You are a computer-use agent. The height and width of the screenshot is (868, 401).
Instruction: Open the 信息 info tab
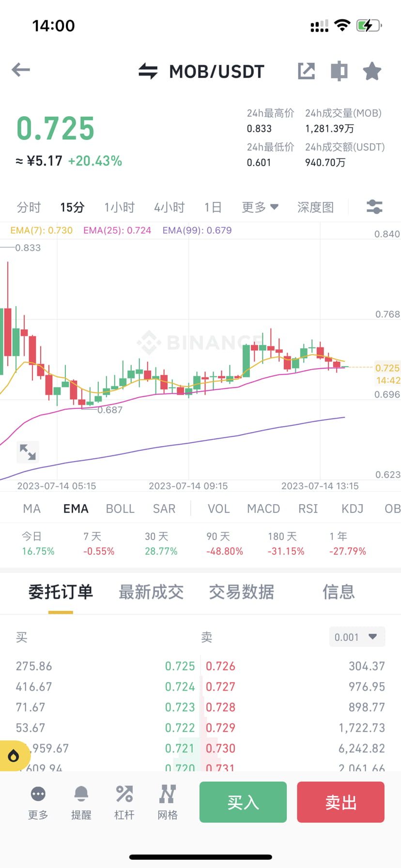coord(339,592)
